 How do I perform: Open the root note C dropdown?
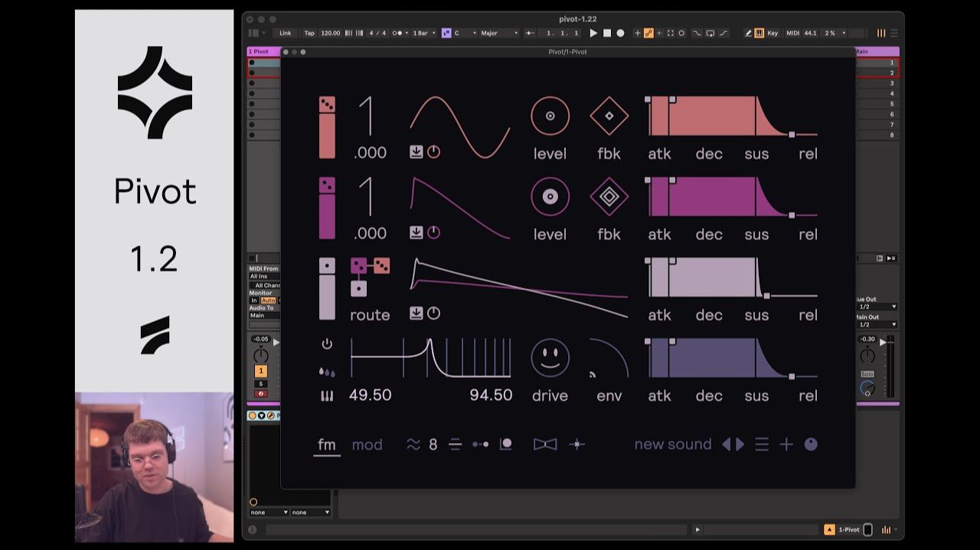tap(465, 33)
